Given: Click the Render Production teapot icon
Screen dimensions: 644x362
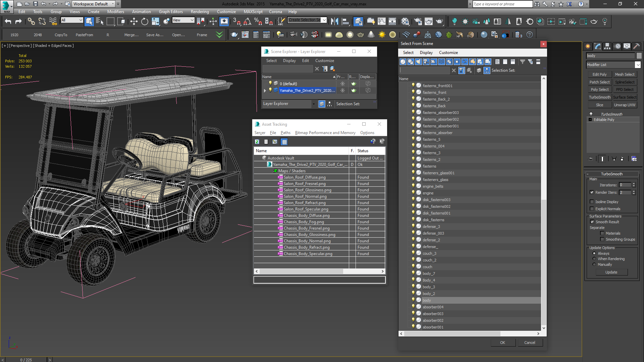Looking at the screenshot, I should pyautogui.click(x=439, y=21).
